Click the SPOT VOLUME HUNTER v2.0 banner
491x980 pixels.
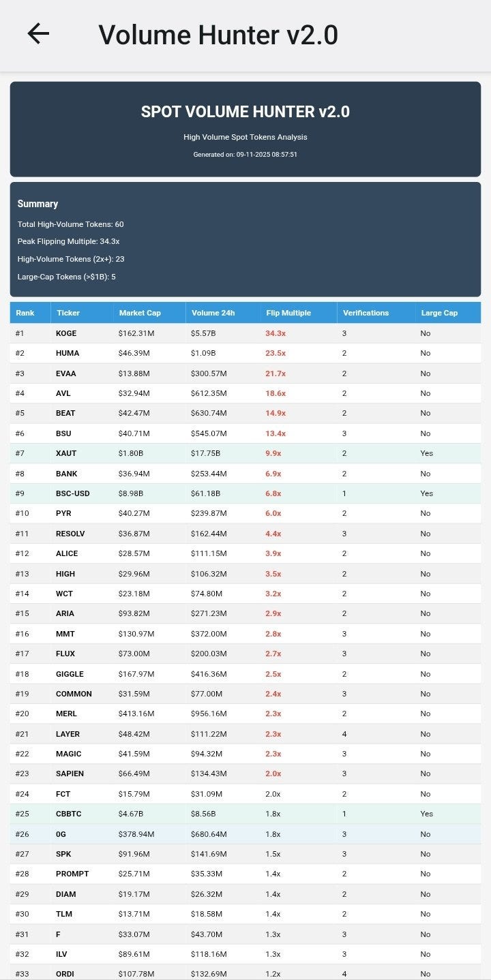click(245, 112)
